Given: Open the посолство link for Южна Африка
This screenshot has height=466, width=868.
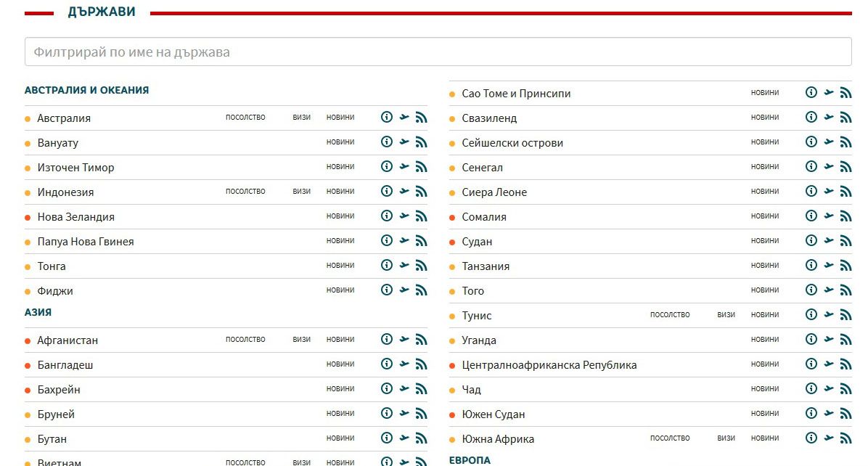Looking at the screenshot, I should [670, 438].
